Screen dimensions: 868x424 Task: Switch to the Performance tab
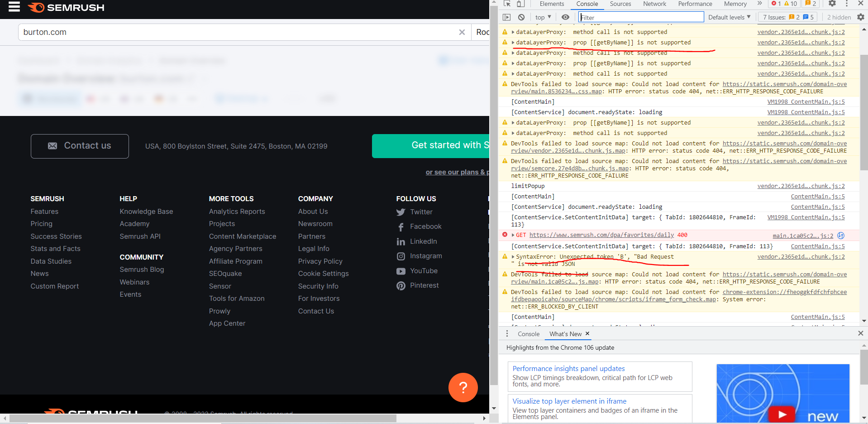[x=695, y=4]
